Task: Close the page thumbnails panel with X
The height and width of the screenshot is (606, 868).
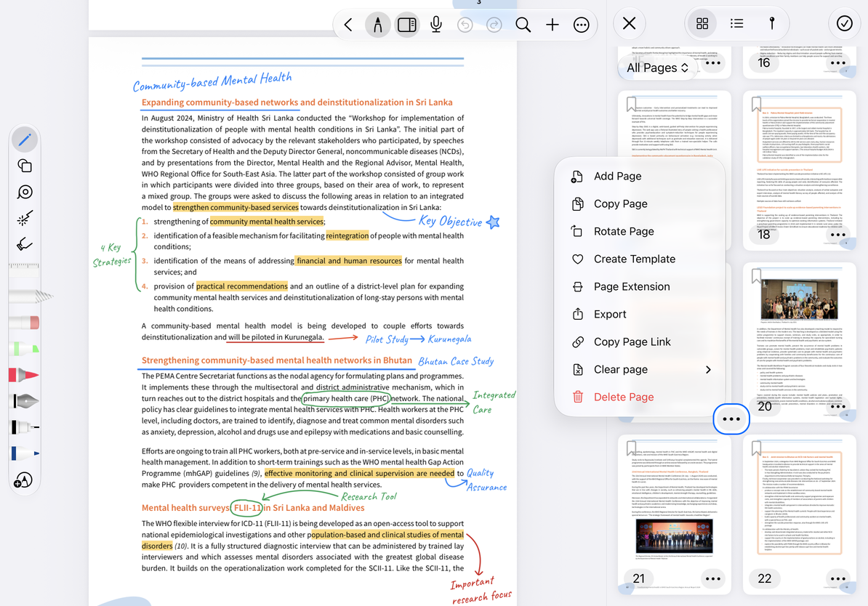Action: tap(630, 23)
